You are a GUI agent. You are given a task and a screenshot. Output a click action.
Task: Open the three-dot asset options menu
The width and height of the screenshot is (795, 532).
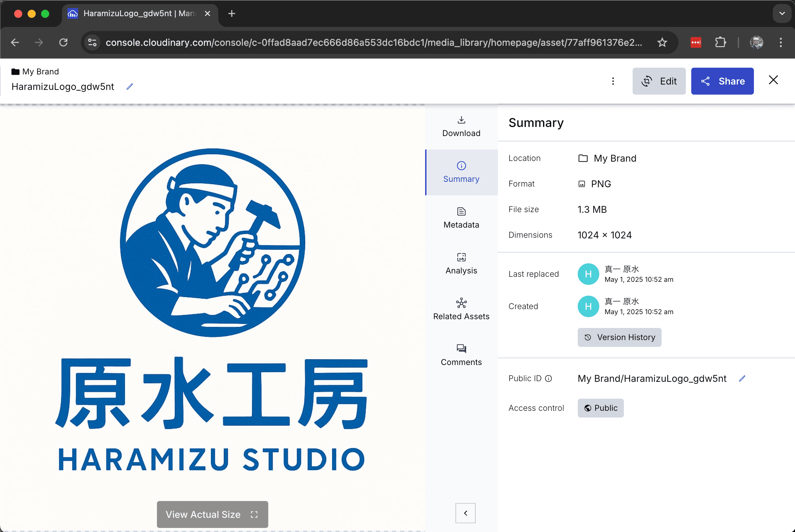[x=613, y=81]
